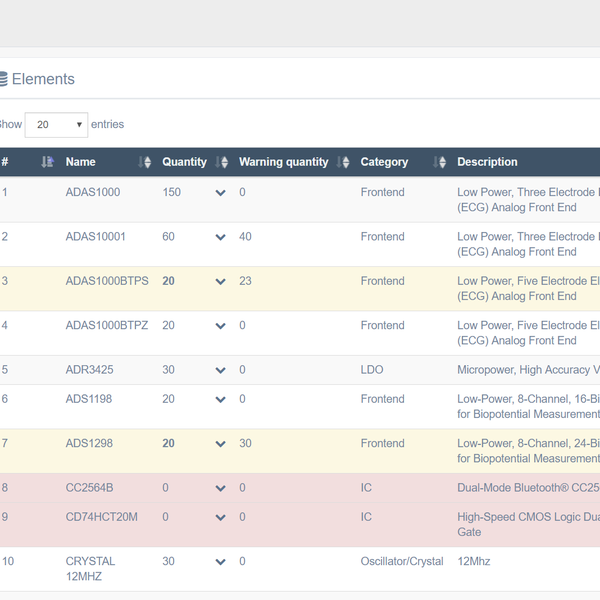The width and height of the screenshot is (600, 600).
Task: Expand quantity chevron for ADS1298 row
Action: (221, 444)
